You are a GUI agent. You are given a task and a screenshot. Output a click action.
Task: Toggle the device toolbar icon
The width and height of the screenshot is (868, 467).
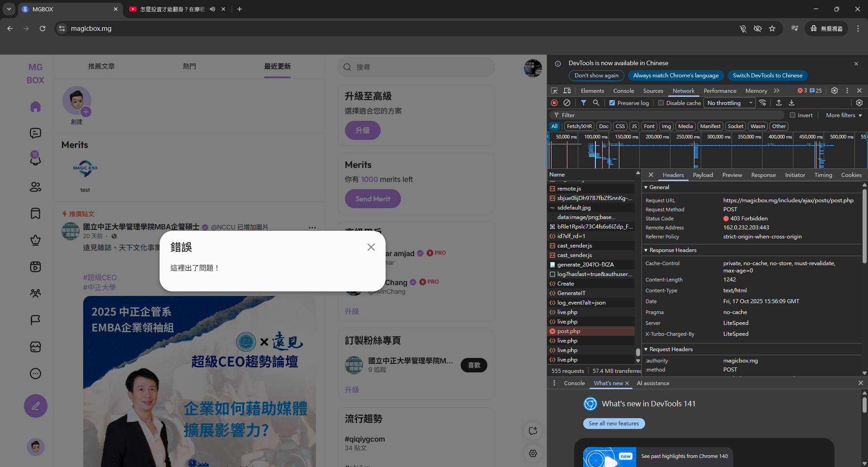point(567,91)
